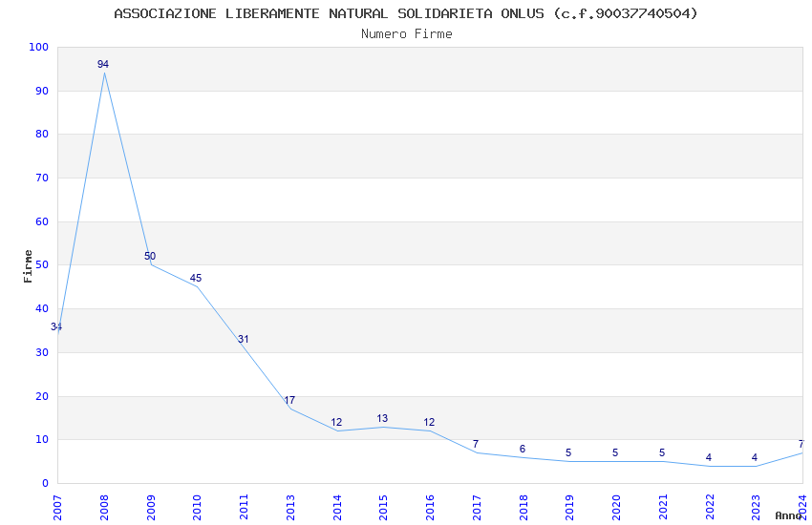Click the 'Anno' axis label
The width and height of the screenshot is (812, 525).
[788, 515]
